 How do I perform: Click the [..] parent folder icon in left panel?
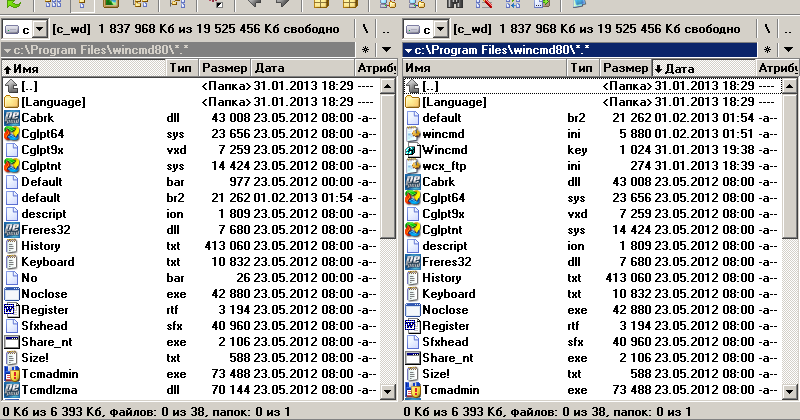12,86
